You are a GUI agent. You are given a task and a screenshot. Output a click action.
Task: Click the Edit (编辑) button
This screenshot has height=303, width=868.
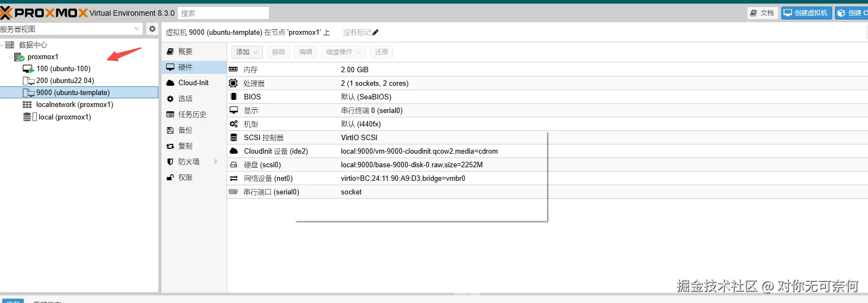pyautogui.click(x=306, y=52)
